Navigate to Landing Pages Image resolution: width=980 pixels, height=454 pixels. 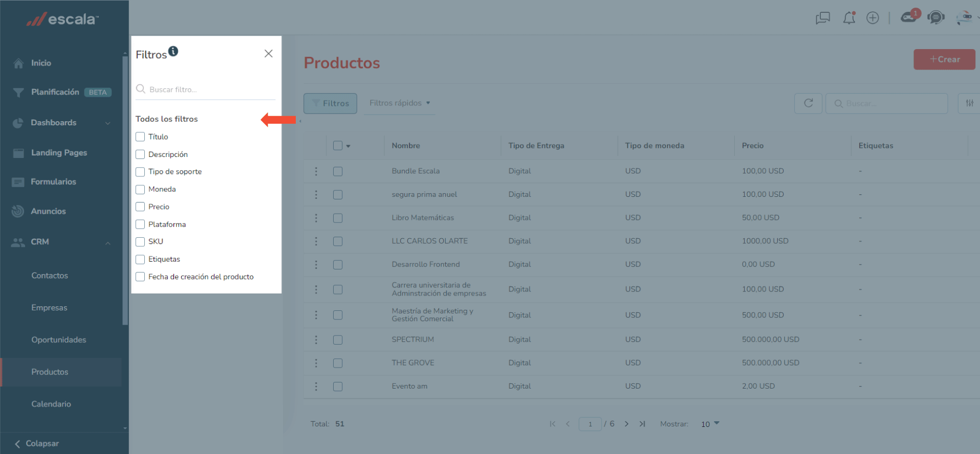click(59, 152)
